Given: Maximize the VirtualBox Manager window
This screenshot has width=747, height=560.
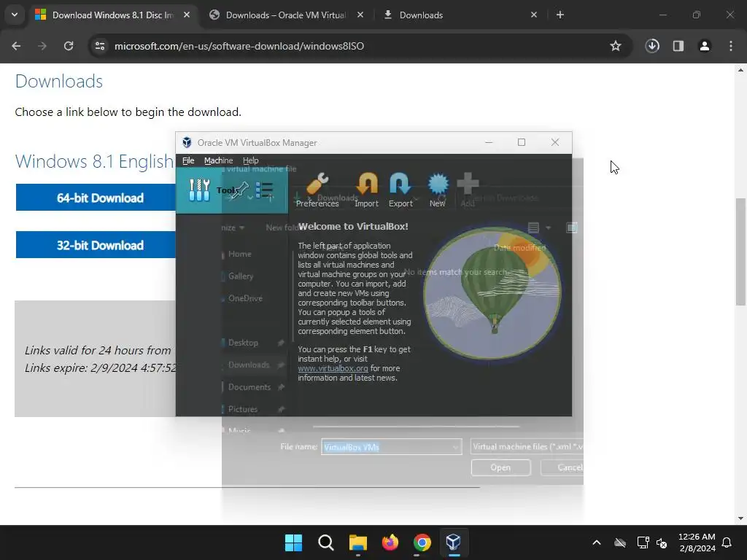Looking at the screenshot, I should (x=522, y=142).
